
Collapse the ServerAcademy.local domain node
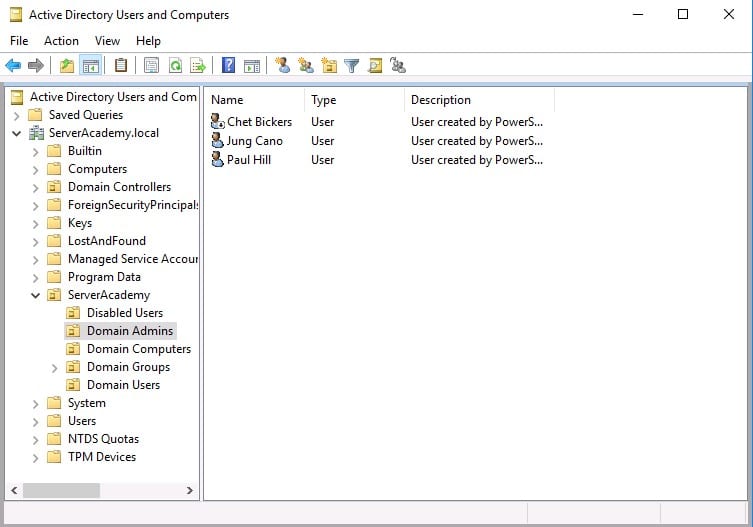(x=16, y=133)
